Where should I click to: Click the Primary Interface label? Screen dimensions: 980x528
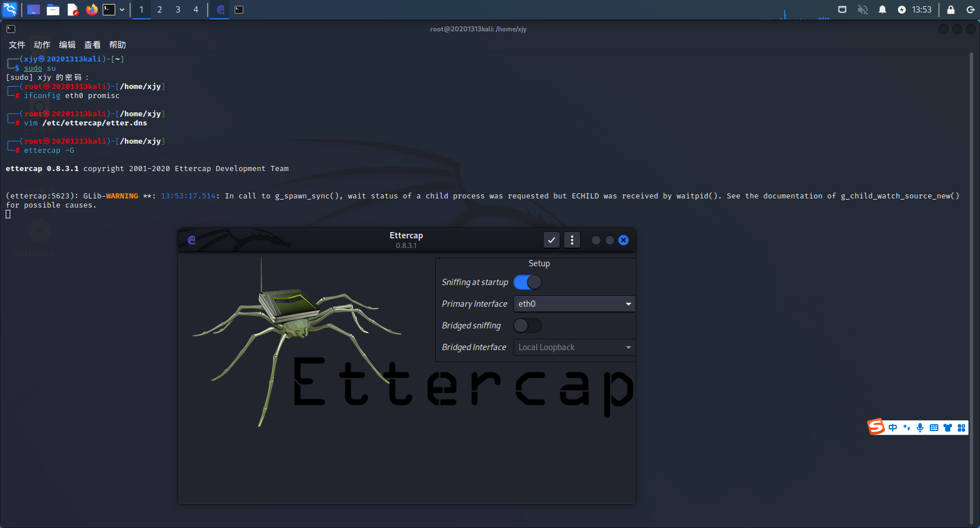tap(475, 304)
